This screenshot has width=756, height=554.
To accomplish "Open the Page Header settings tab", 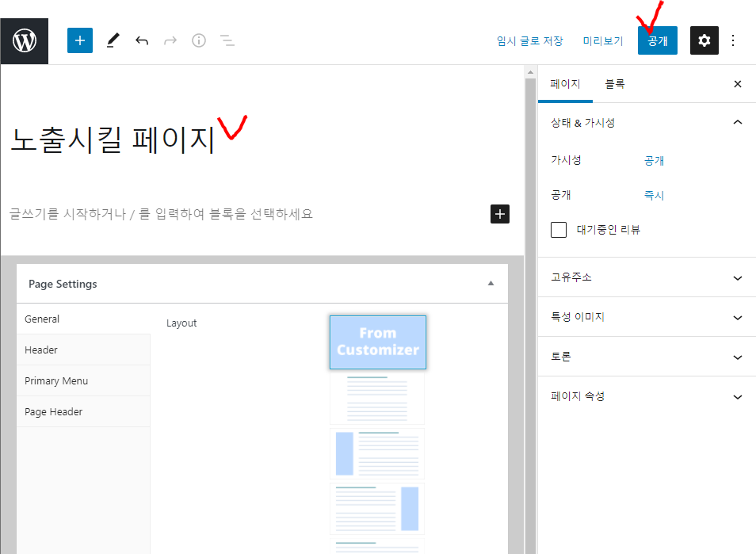I will pyautogui.click(x=83, y=411).
